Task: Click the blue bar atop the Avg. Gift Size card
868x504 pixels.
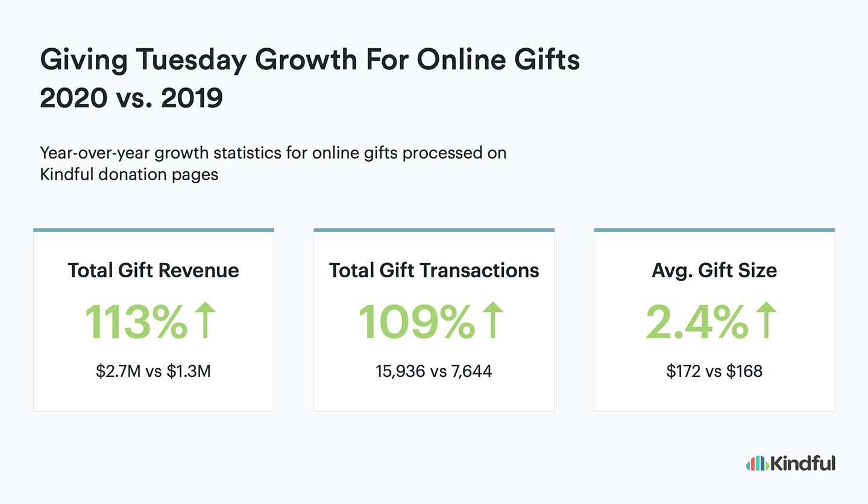Action: pyautogui.click(x=714, y=230)
